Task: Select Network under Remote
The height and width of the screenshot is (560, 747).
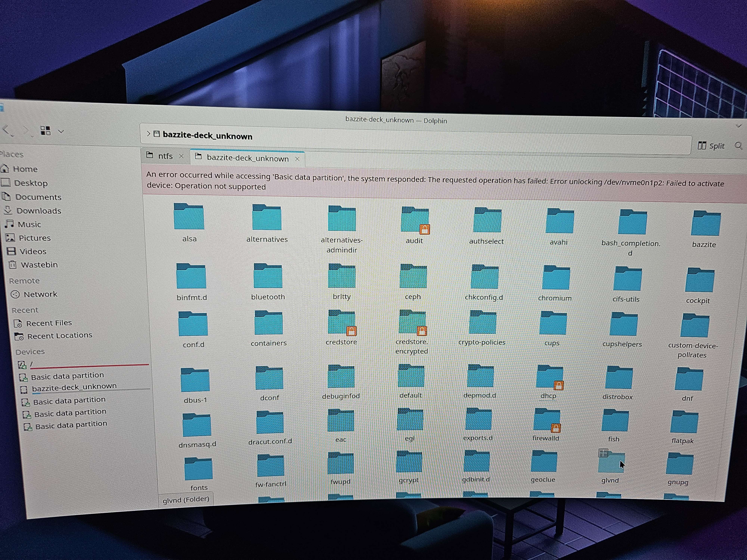Action: coord(40,294)
